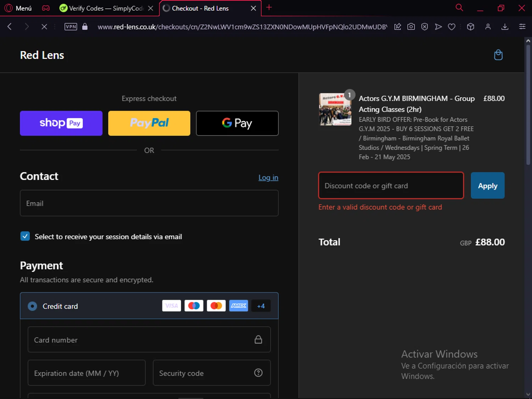The image size is (532, 399).
Task: Toggle the VPN badge
Action: coord(71,27)
